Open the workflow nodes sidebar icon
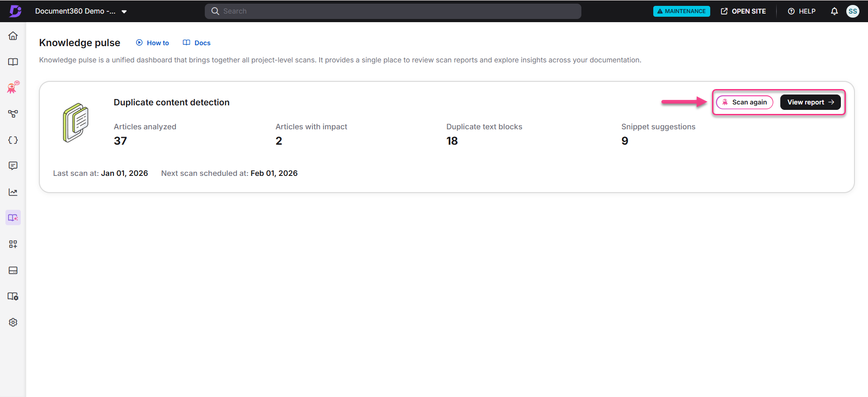The image size is (868, 397). coord(13,114)
